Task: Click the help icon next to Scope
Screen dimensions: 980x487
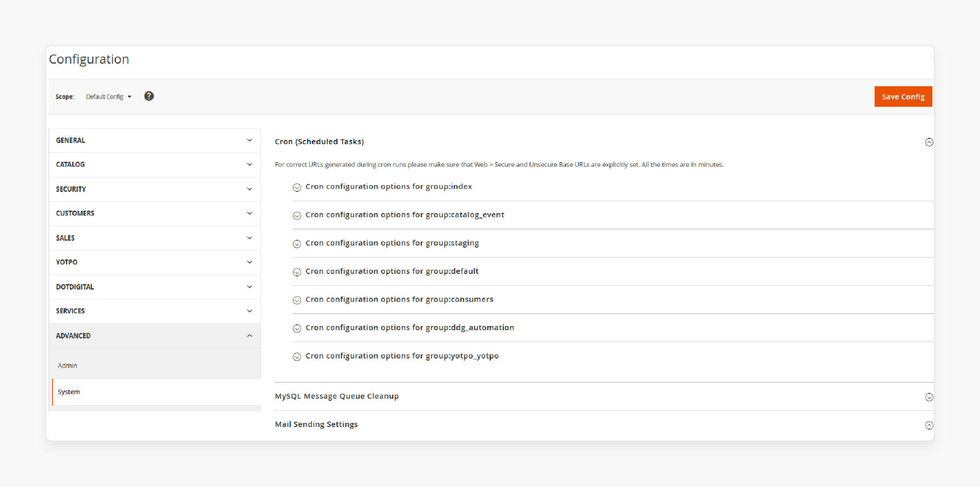Action: point(149,96)
